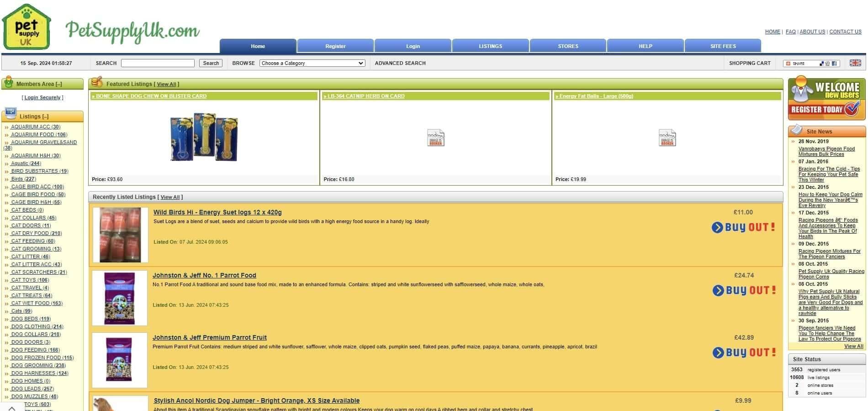Click Buy Out for Premium Parrot Fruit
The height and width of the screenshot is (411, 868).
coord(744,352)
